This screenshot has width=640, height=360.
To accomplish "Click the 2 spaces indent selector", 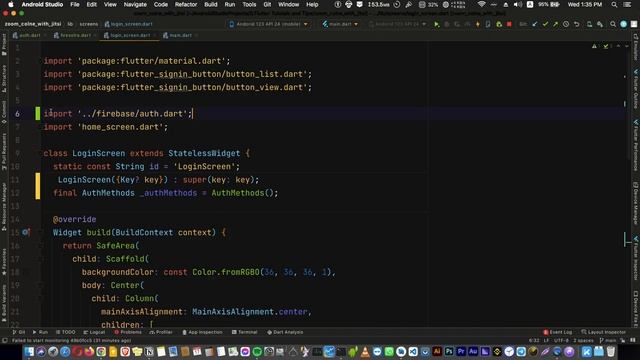I will [583, 340].
